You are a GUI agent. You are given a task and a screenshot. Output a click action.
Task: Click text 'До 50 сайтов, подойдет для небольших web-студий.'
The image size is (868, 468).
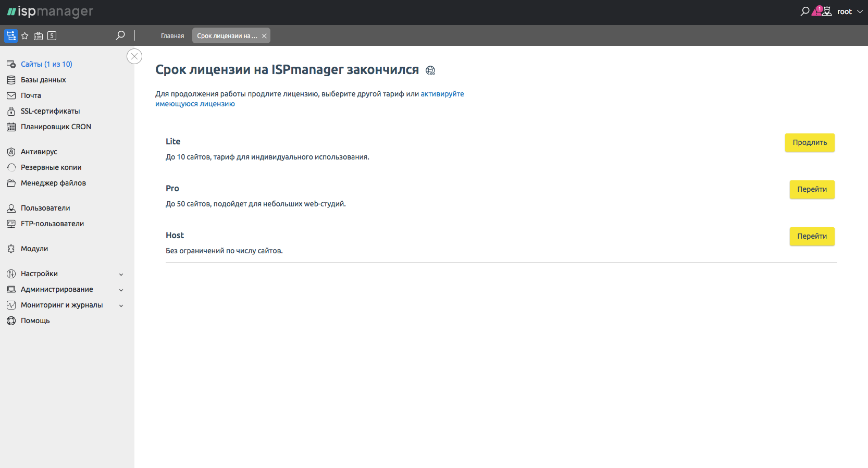click(256, 204)
